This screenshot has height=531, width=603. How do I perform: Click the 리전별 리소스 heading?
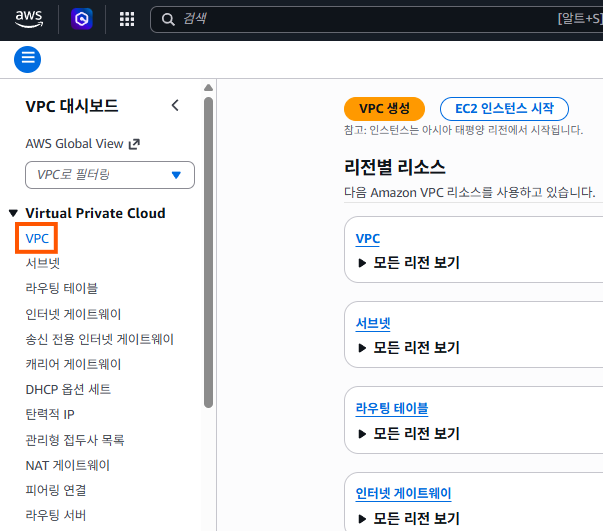coord(395,168)
